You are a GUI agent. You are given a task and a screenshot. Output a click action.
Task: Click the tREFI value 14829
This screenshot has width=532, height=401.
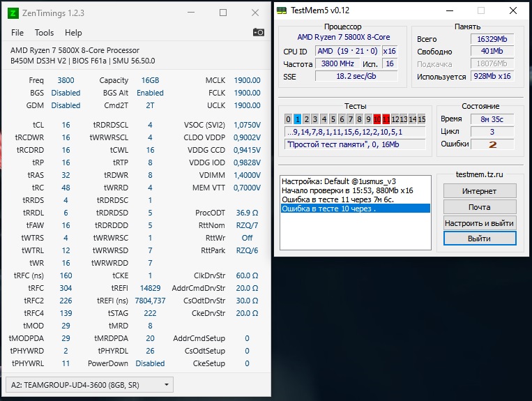tap(150, 288)
